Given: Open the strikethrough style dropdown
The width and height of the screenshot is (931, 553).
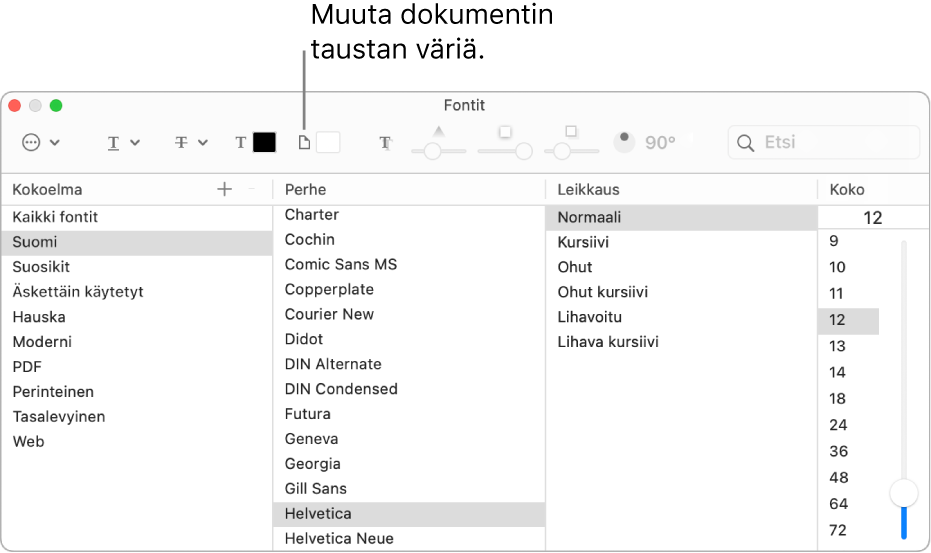Looking at the screenshot, I should coord(190,143).
